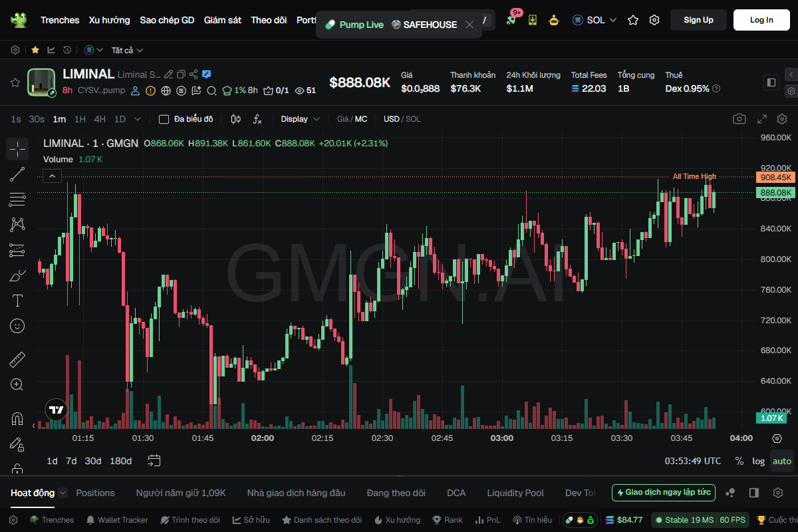Open the app download phone icon

click(x=533, y=20)
